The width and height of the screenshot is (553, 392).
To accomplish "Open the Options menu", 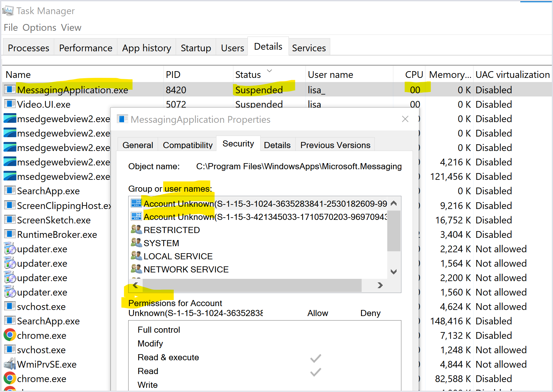I will coord(39,28).
